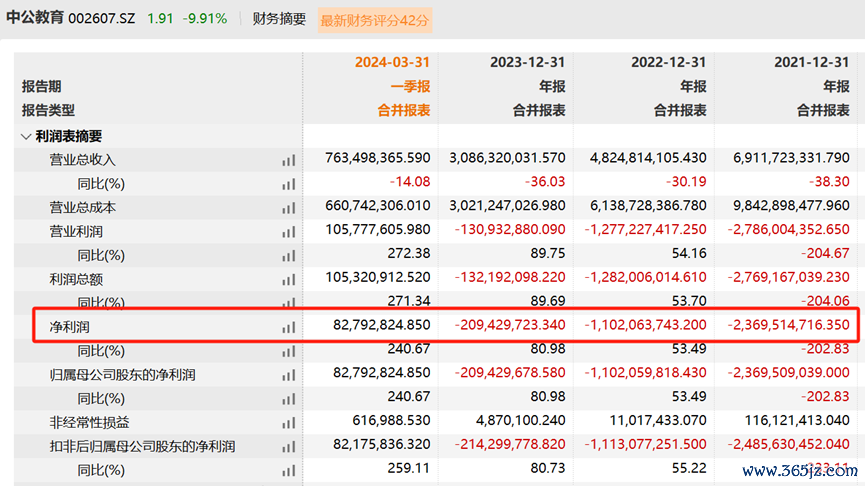Open chart icon for 同比(%) under 营业利润

[x=289, y=256]
